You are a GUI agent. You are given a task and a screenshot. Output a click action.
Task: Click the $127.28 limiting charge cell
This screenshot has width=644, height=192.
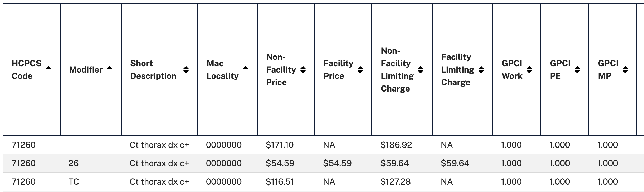click(396, 182)
